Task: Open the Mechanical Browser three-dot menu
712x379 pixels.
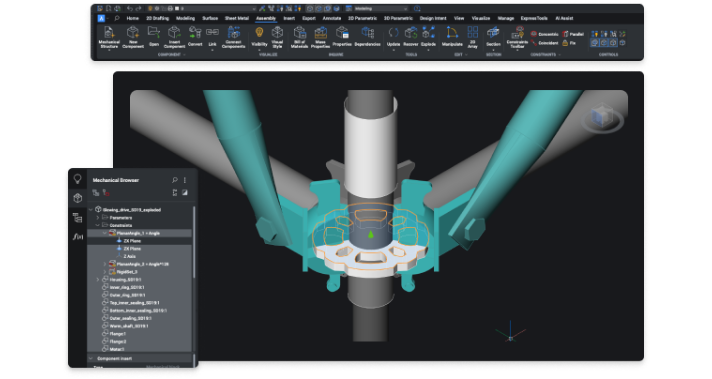Action: [185, 180]
